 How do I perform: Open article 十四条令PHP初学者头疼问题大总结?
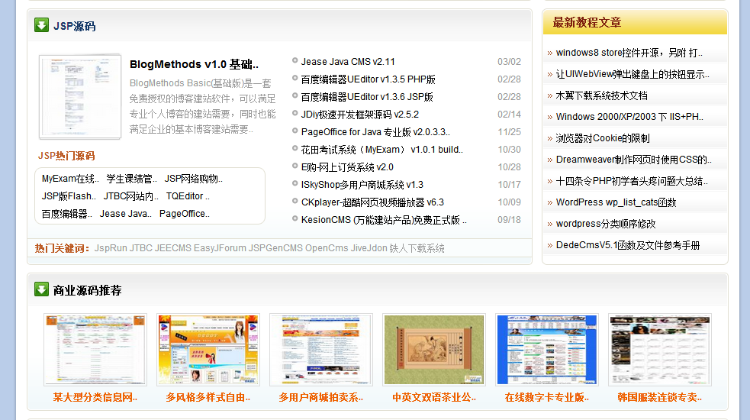coord(631,181)
